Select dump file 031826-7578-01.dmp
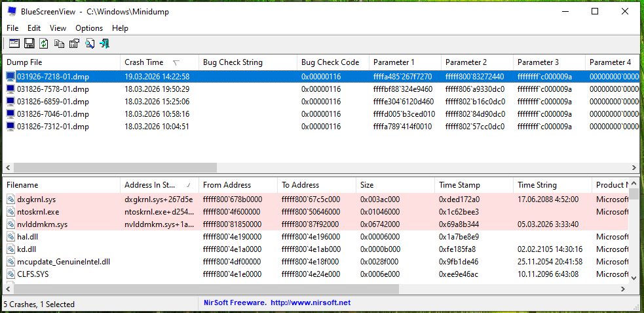Screen dimensions: 644x313 pyautogui.click(x=52, y=89)
